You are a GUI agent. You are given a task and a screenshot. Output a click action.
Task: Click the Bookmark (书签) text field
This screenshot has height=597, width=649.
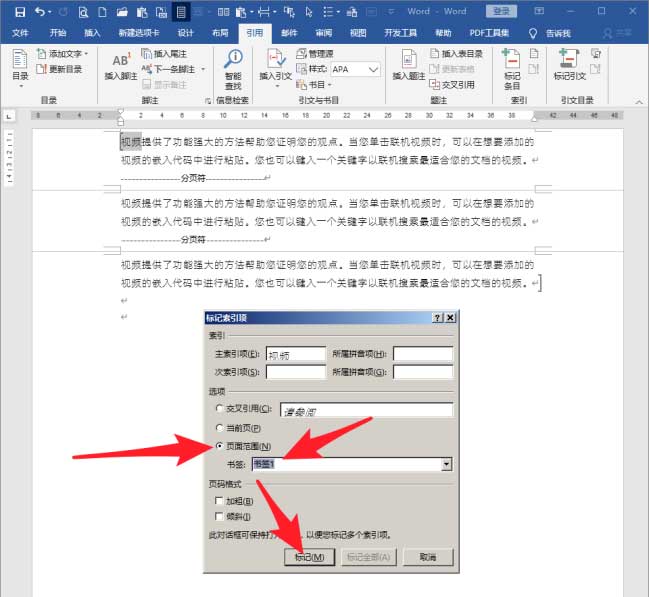[347, 464]
